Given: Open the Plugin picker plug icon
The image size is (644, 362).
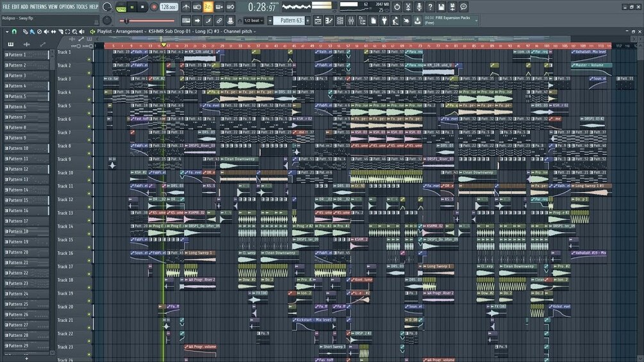Looking at the screenshot, I should (384, 20).
